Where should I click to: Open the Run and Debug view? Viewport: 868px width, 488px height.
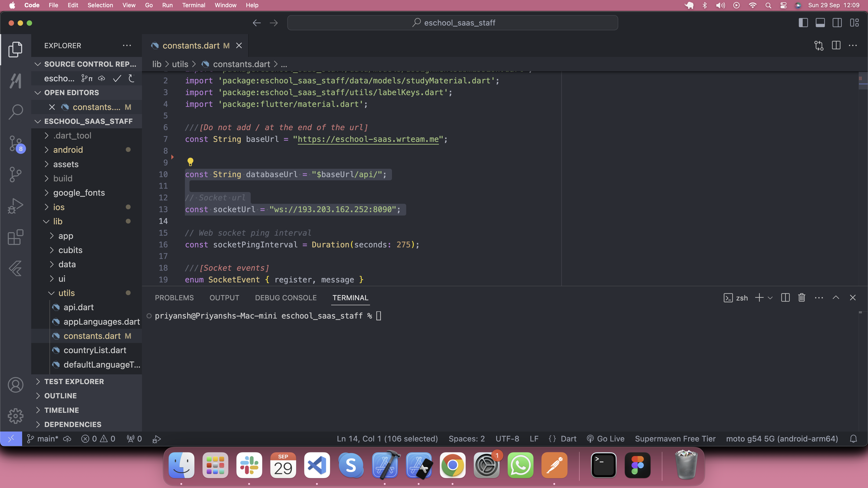[x=16, y=205]
